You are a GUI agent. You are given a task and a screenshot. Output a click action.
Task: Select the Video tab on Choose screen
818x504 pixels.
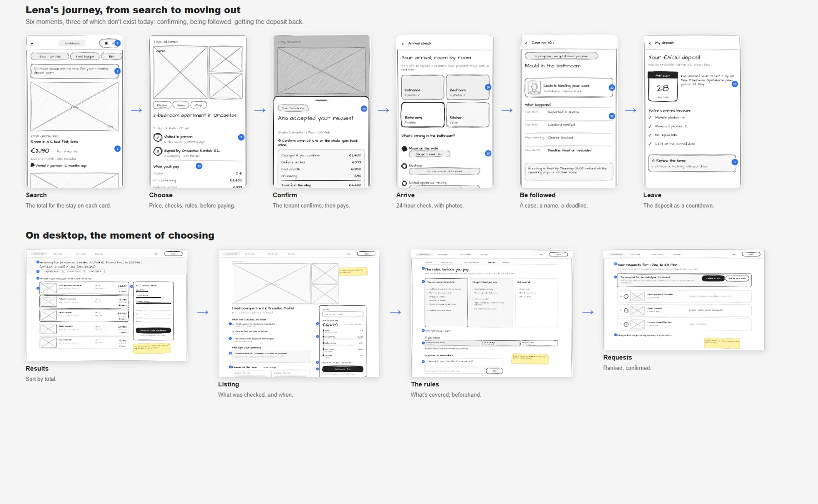click(x=181, y=105)
